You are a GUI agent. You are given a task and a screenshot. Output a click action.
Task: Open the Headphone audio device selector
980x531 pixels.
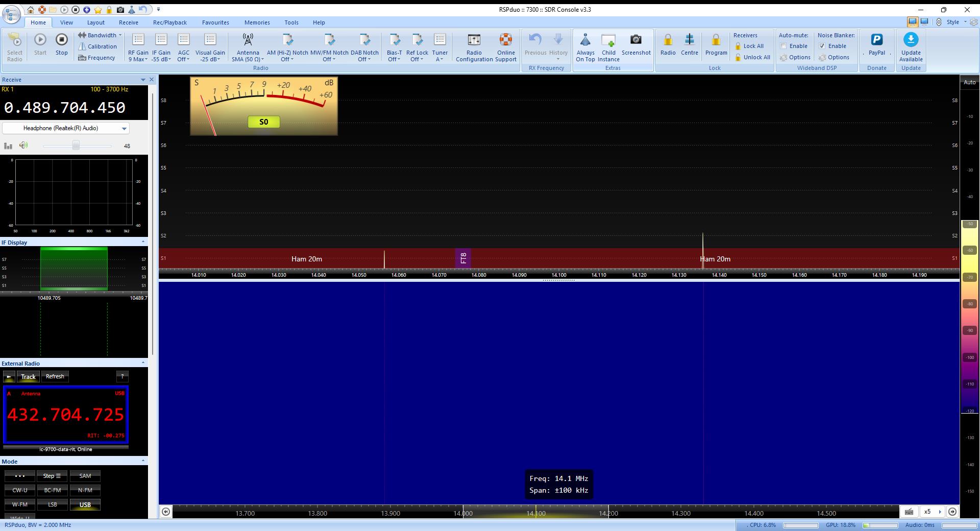[66, 128]
